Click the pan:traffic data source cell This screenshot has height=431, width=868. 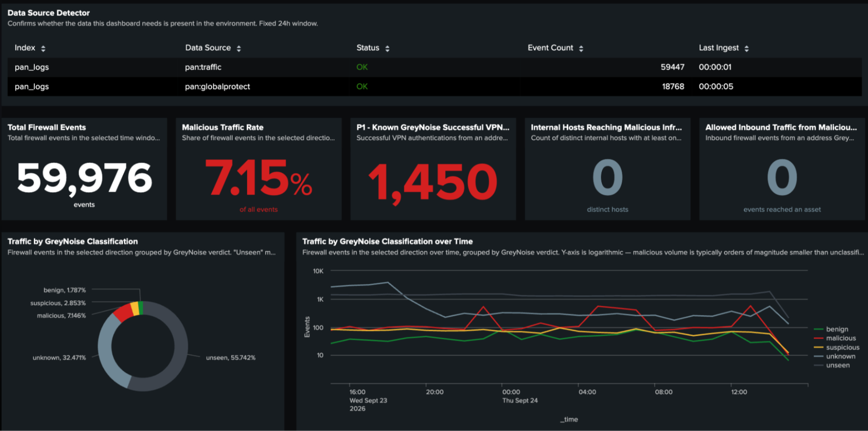[x=203, y=67]
